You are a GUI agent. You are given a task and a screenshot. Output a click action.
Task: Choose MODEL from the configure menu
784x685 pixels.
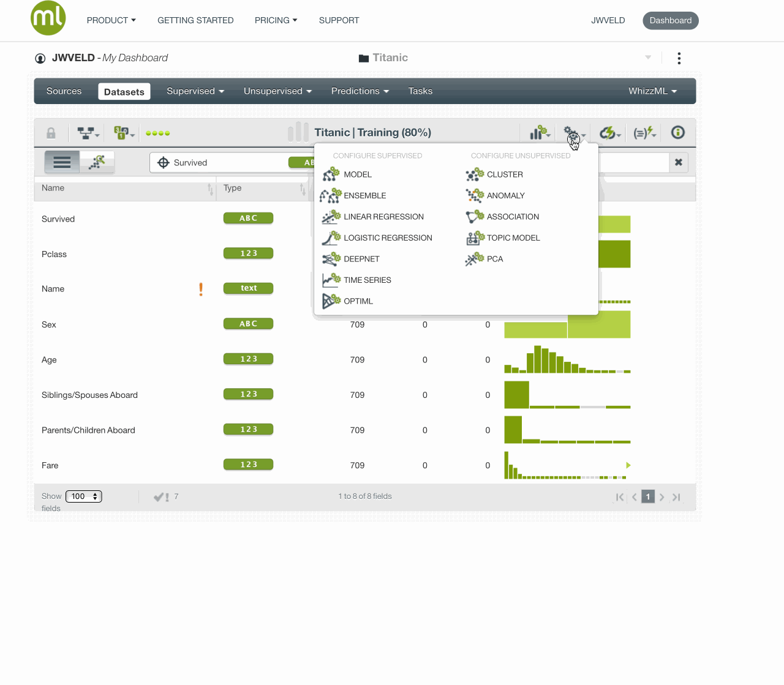(358, 174)
